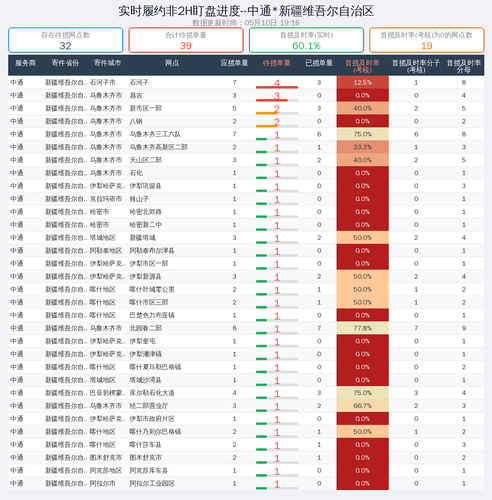Click the 网点 name 库尔勒石化大道

pos(152,393)
